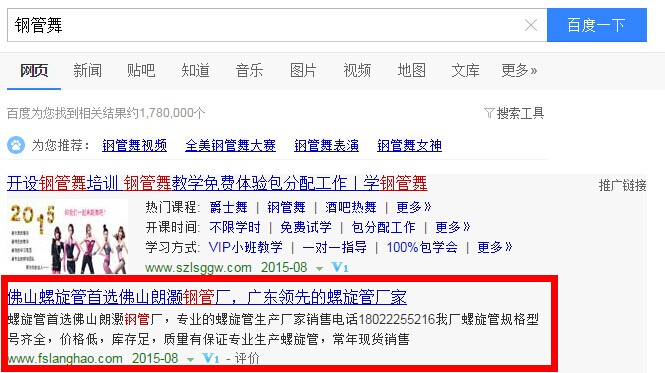Open the 视频 tab
The image size is (665, 373).
pyautogui.click(x=357, y=70)
